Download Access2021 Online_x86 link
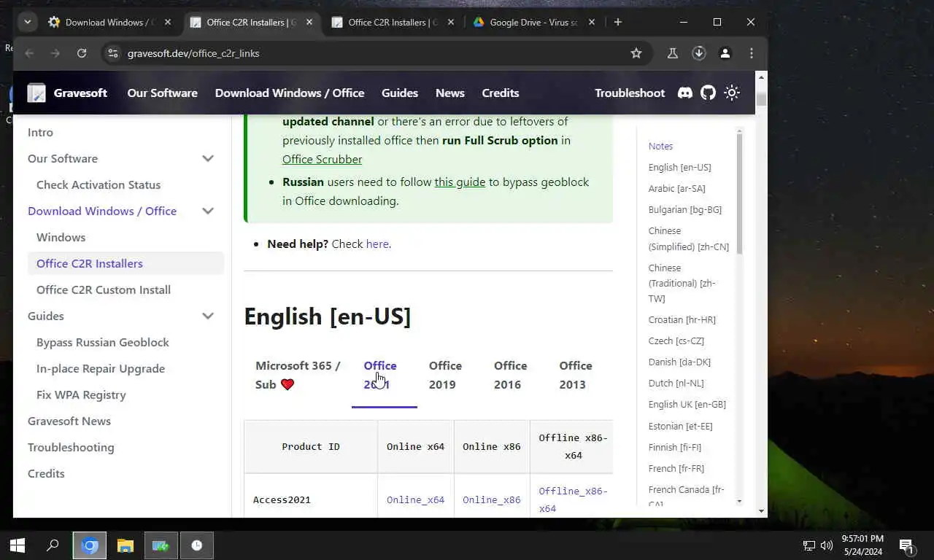 point(491,499)
